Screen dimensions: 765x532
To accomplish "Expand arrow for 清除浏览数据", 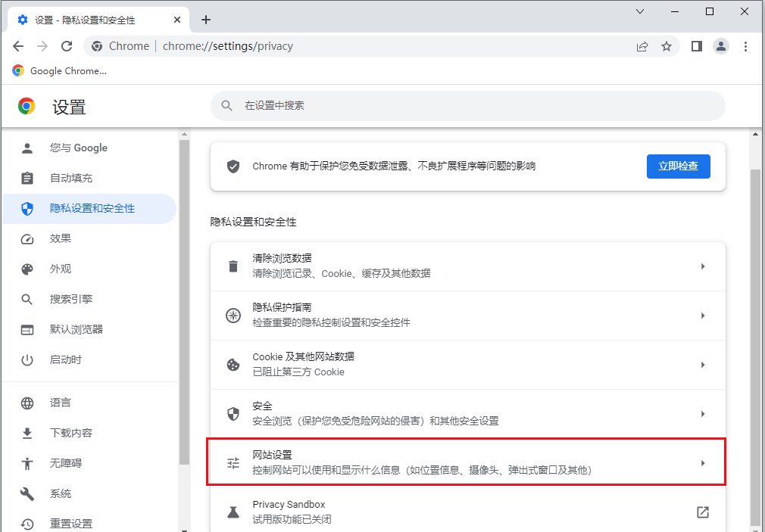I will click(x=703, y=266).
